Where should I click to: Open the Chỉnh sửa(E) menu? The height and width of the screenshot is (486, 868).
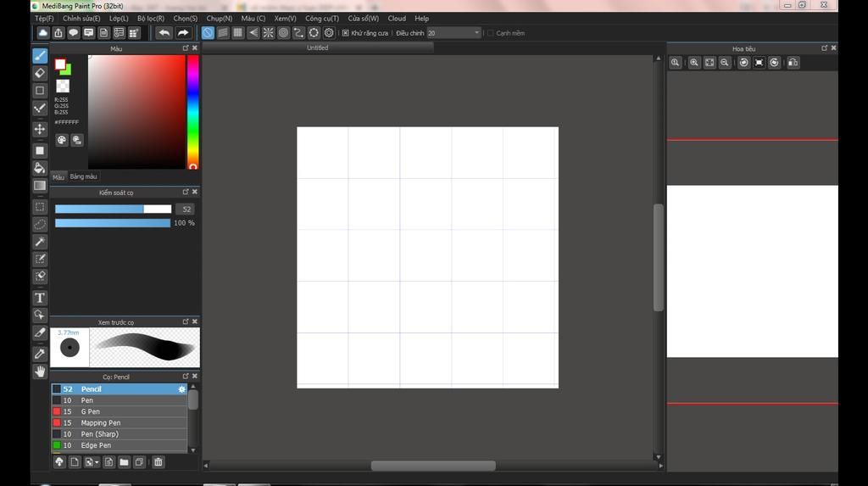tap(81, 19)
